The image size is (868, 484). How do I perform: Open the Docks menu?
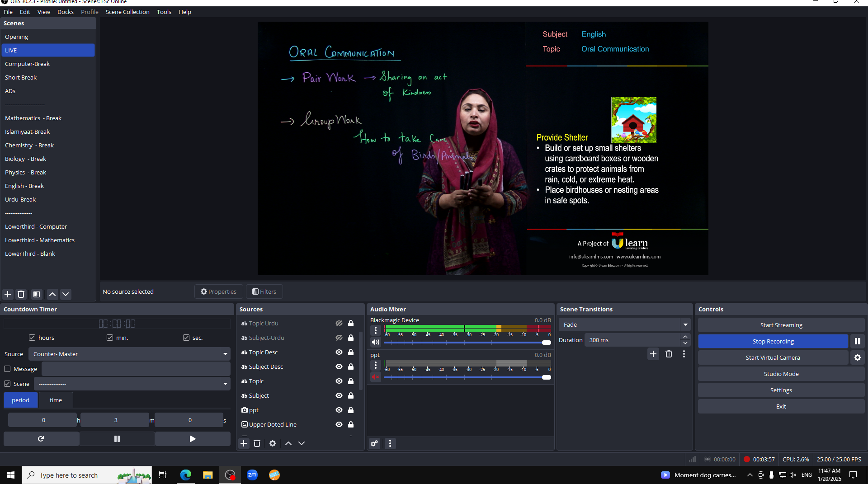(65, 12)
